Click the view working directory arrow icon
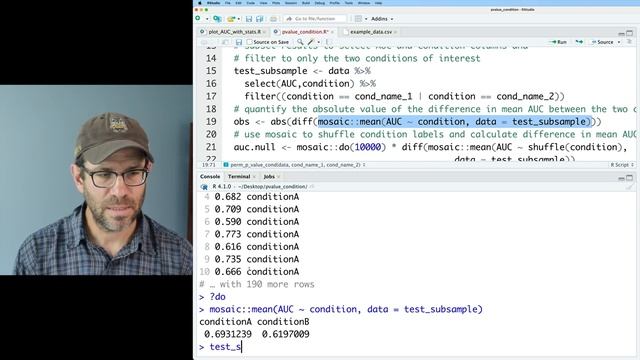Screen dimensions: 640x360 point(312,187)
